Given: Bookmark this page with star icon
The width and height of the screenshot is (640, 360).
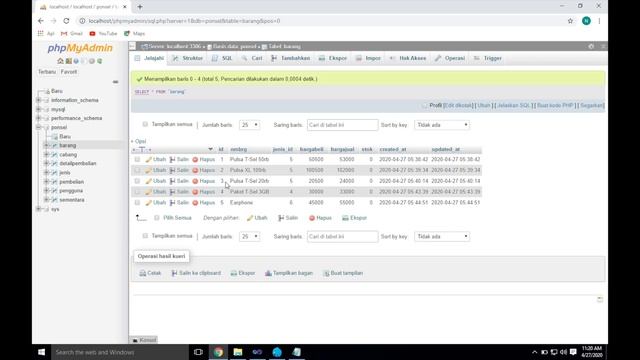Looking at the screenshot, I should 570,21.
